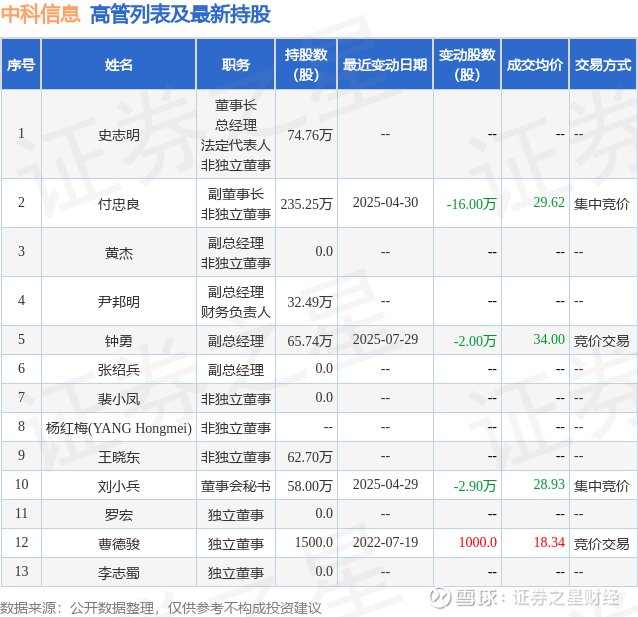The width and height of the screenshot is (638, 617).
Task: Click the average price 18.34
Action: pyautogui.click(x=549, y=542)
